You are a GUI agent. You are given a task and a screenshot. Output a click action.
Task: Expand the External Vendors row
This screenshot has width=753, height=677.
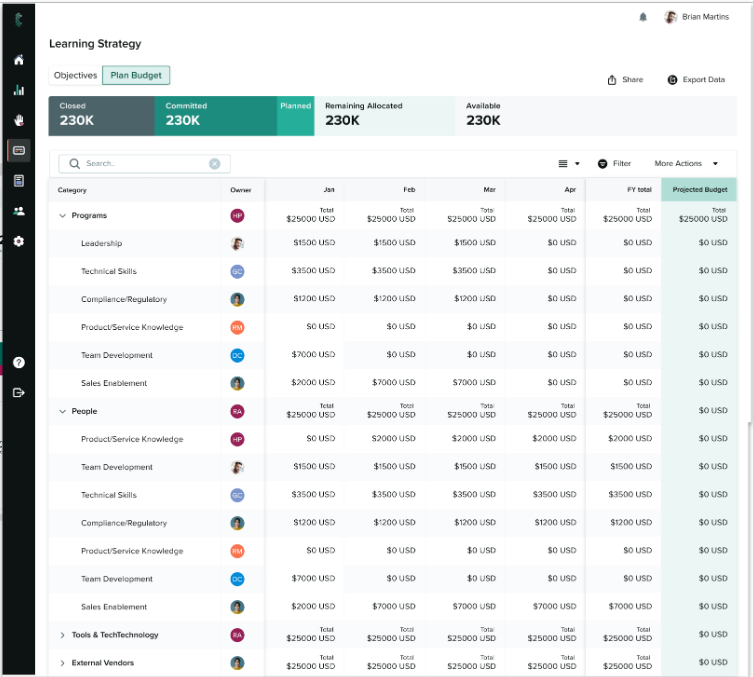pyautogui.click(x=62, y=664)
